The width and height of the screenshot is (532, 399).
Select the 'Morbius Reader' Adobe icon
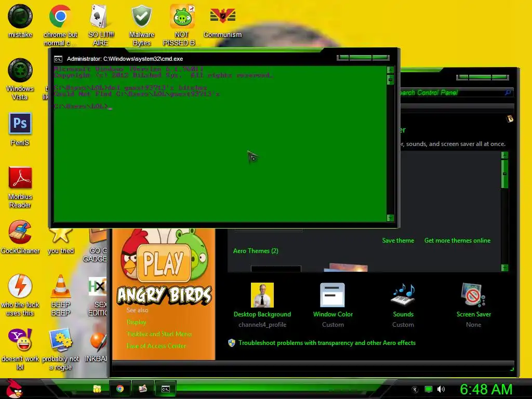point(20,187)
